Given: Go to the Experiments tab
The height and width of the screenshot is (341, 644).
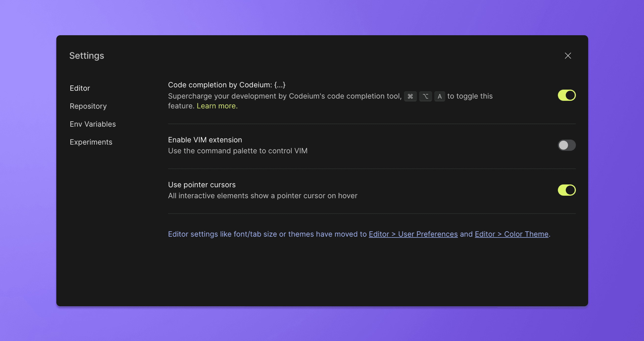Looking at the screenshot, I should [91, 142].
